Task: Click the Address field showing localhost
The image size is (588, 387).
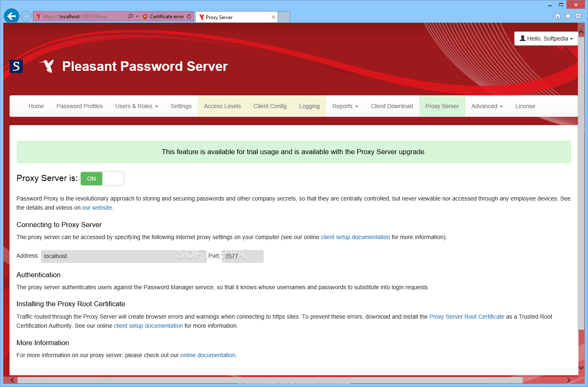Action: [124, 256]
